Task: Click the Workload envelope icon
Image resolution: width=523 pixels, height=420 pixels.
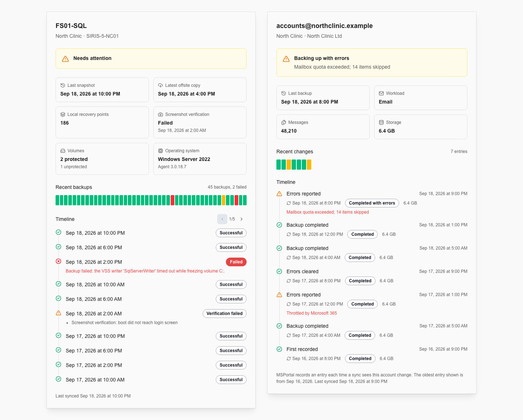Action: pos(381,93)
